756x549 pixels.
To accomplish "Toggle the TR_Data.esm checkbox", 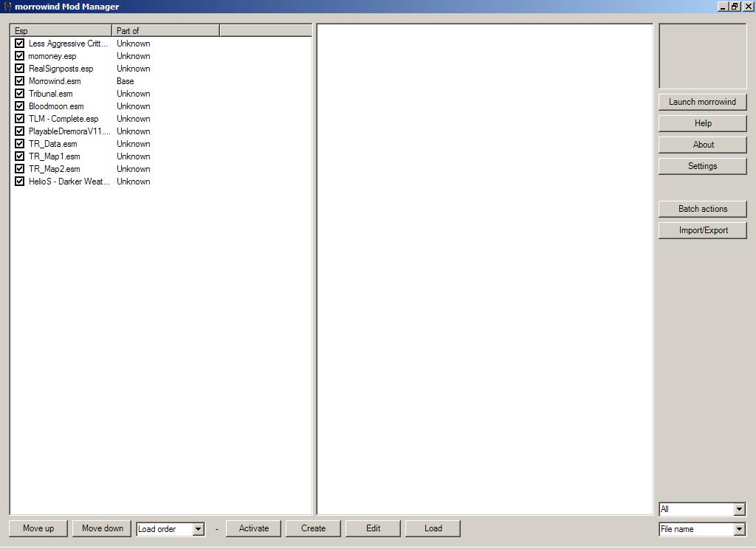I will [x=20, y=144].
